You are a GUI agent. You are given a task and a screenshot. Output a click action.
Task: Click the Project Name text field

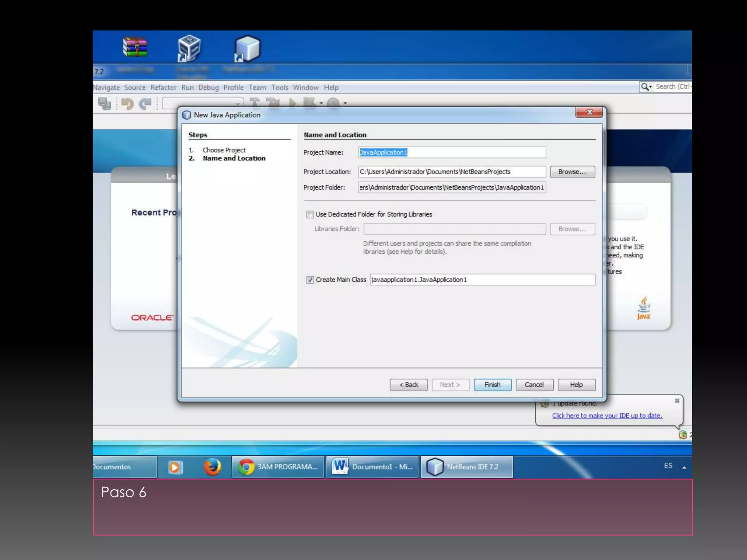click(x=452, y=152)
